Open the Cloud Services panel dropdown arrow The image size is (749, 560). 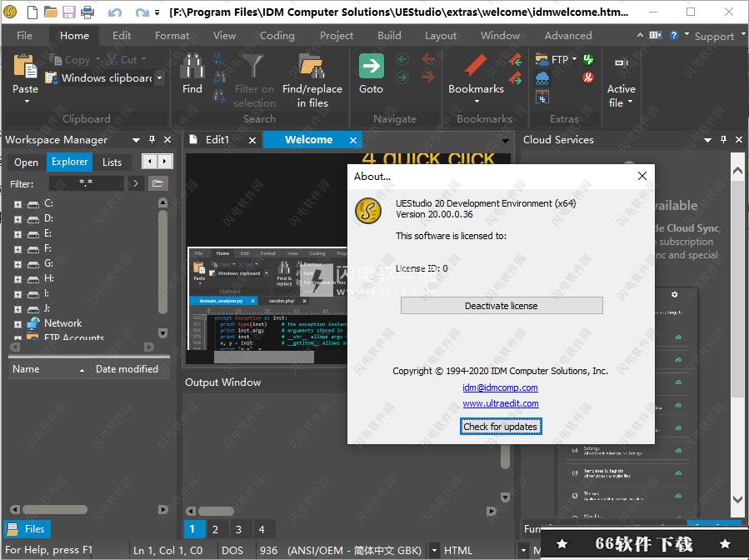pyautogui.click(x=708, y=140)
